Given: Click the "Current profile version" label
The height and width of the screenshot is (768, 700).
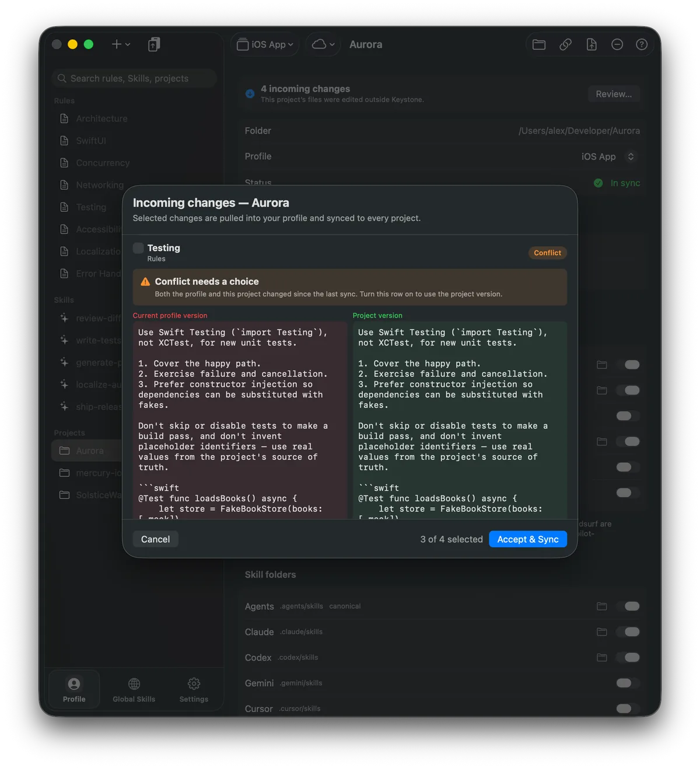Looking at the screenshot, I should click(170, 316).
